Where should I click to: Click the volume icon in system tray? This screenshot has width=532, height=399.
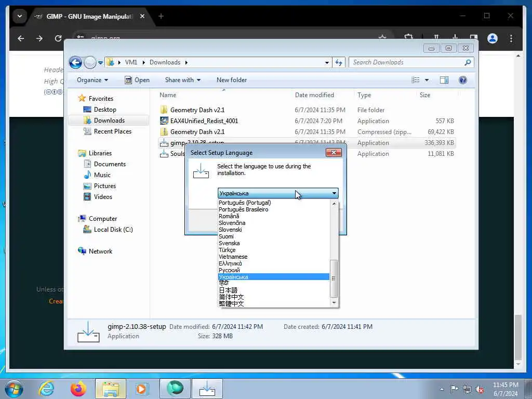[480, 389]
